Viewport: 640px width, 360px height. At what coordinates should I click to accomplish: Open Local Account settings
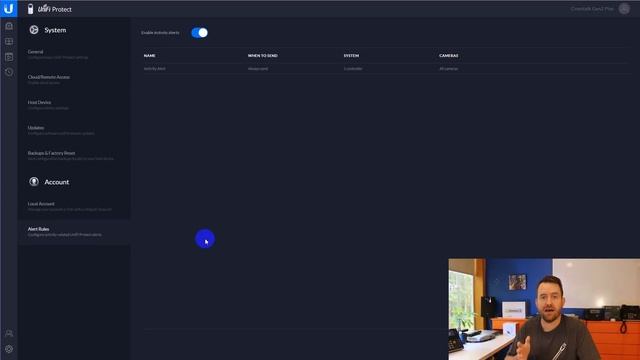[x=73, y=206]
